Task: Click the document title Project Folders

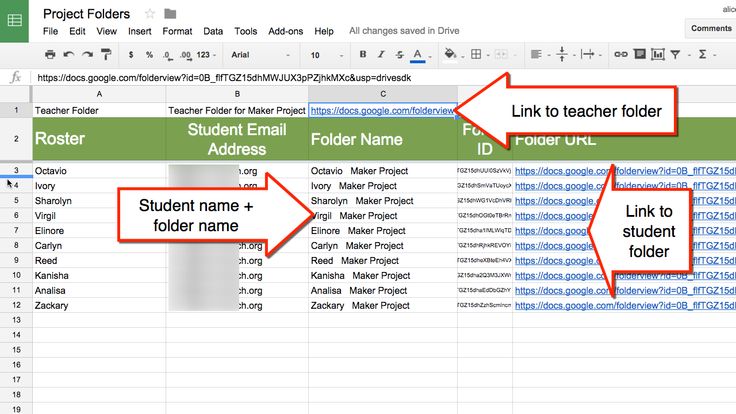Action: (x=86, y=14)
